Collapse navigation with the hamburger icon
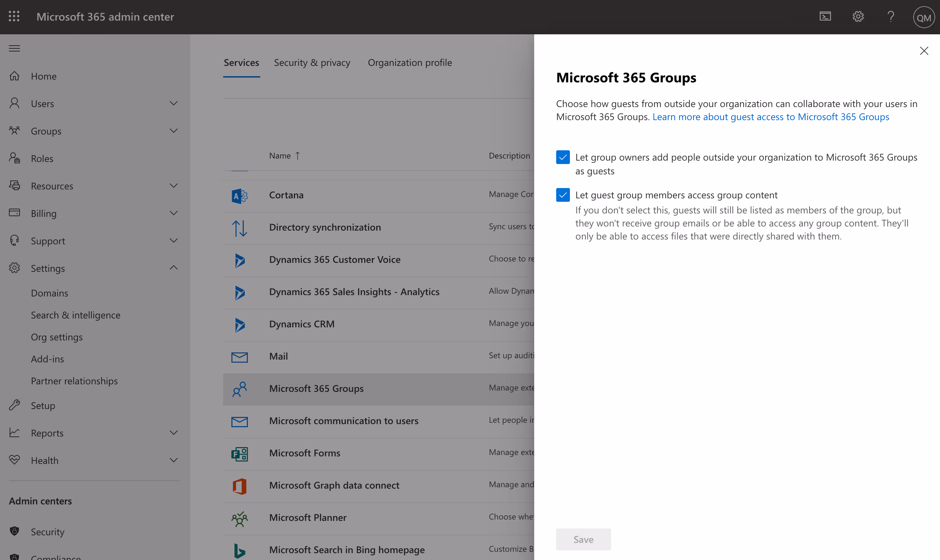The height and width of the screenshot is (560, 940). click(14, 48)
